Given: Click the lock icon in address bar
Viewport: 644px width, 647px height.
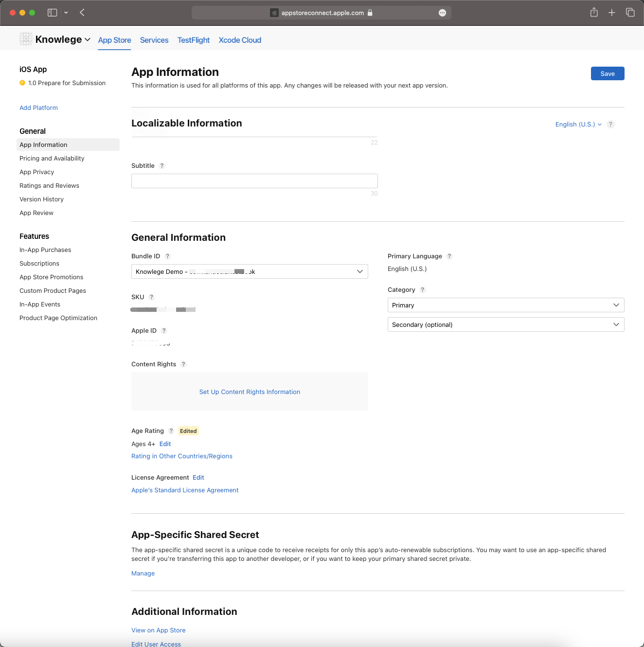Looking at the screenshot, I should click(x=370, y=13).
